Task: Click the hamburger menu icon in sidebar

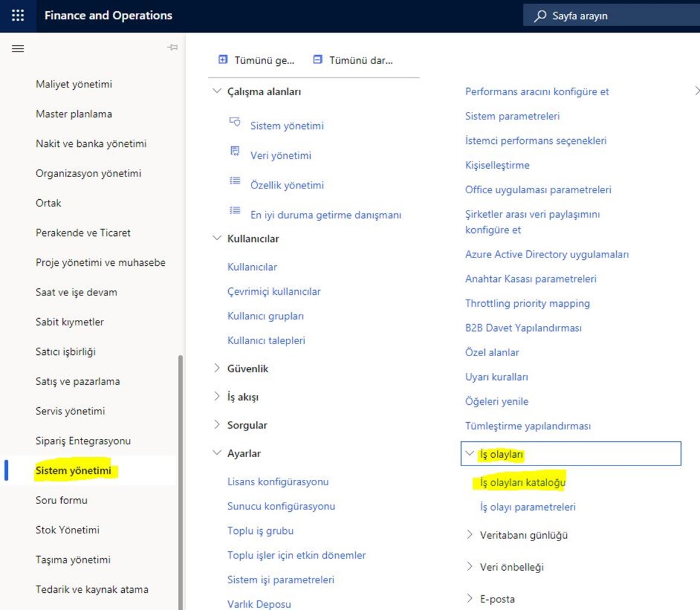Action: pos(18,49)
